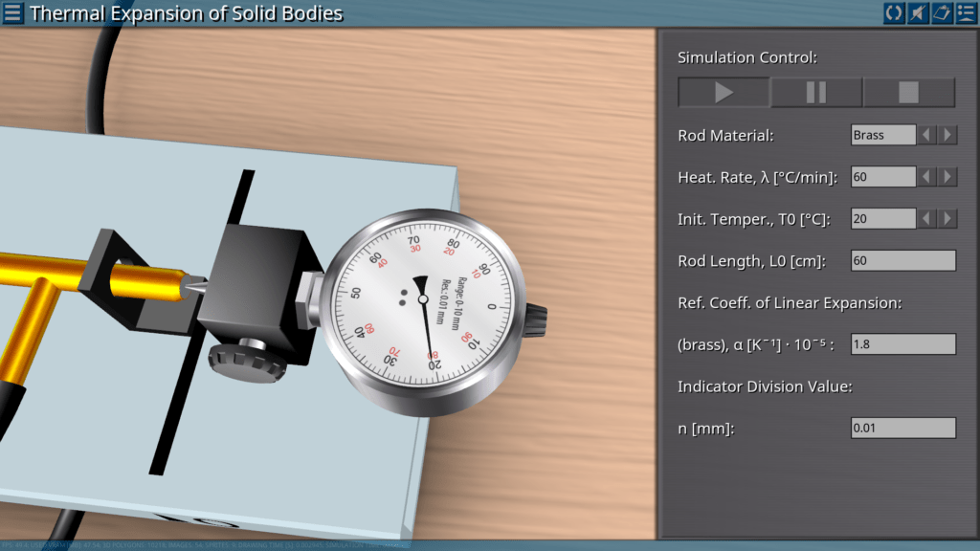Click the brass expansion coefficient field

pos(902,344)
